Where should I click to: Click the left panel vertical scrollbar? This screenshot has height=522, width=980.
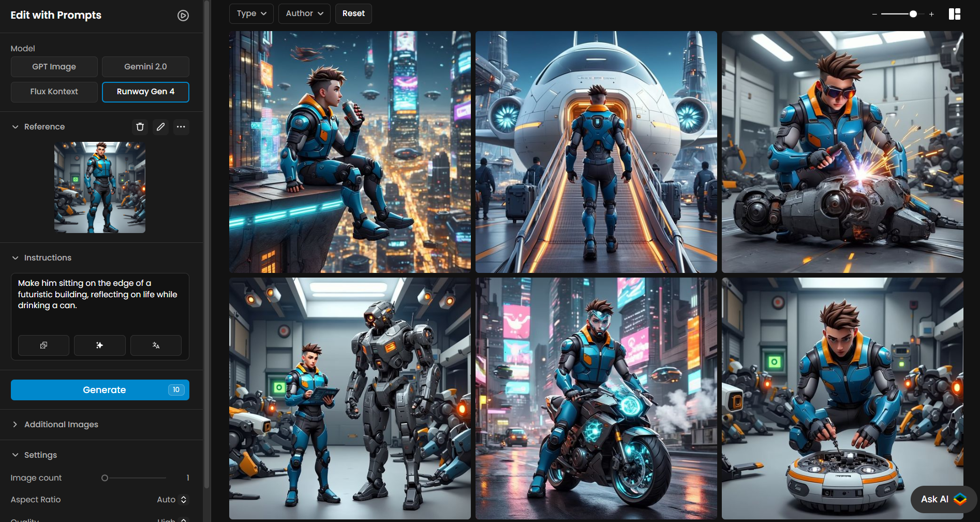coord(207,243)
